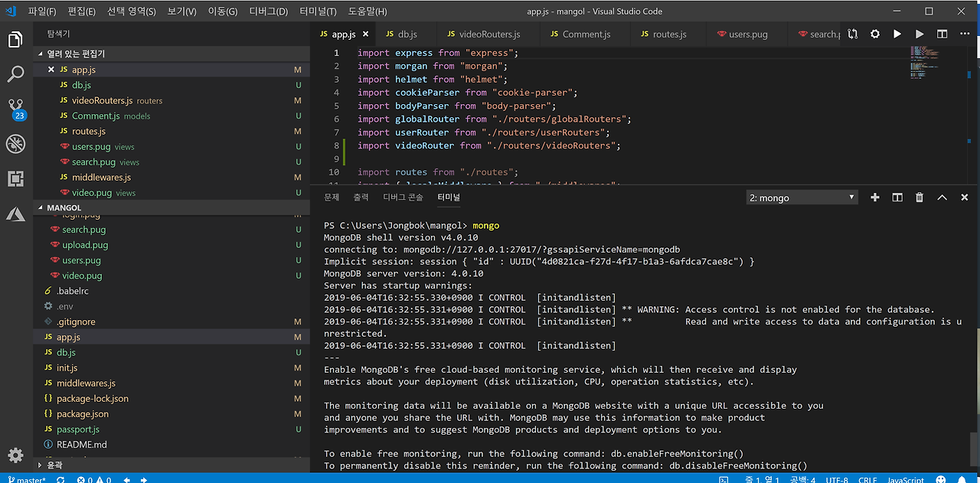Switch to the 디버그 콘솔 panel tab
This screenshot has width=980, height=483.
(x=403, y=197)
